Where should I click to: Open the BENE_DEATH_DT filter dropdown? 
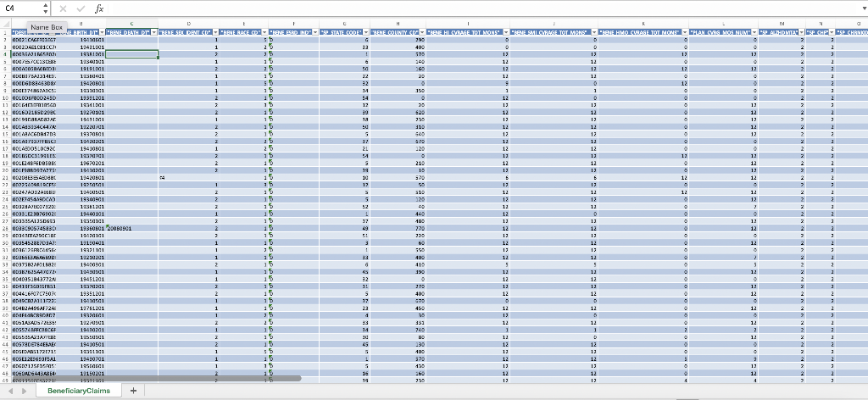[154, 32]
